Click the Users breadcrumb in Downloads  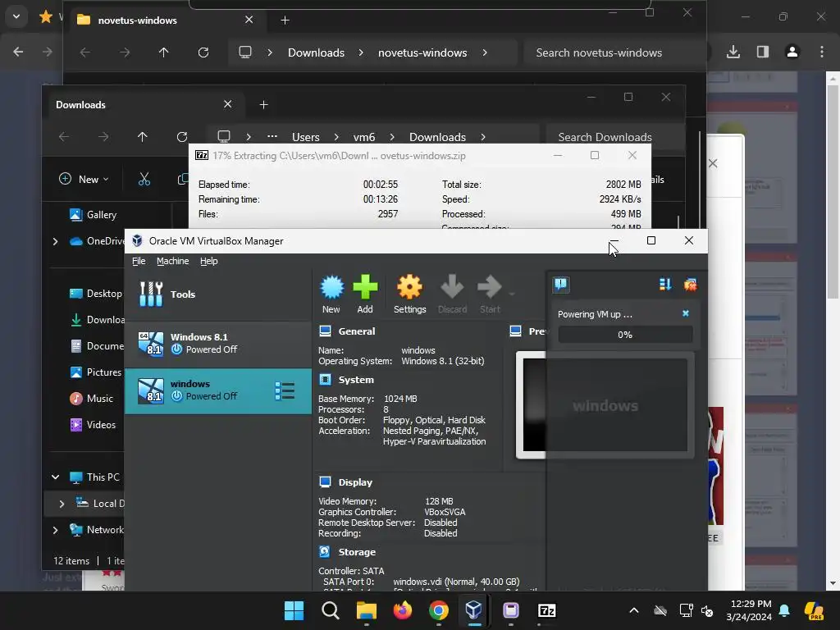pos(305,137)
